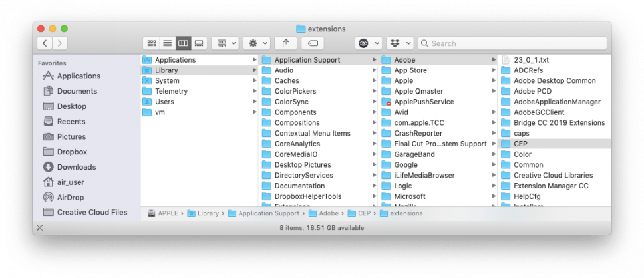Select ApplePushService restricted folder

438,102
